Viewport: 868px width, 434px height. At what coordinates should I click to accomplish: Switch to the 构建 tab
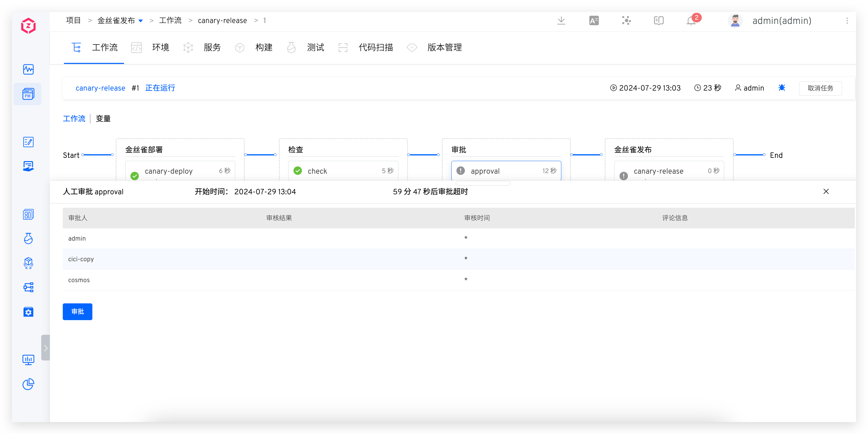coord(253,48)
